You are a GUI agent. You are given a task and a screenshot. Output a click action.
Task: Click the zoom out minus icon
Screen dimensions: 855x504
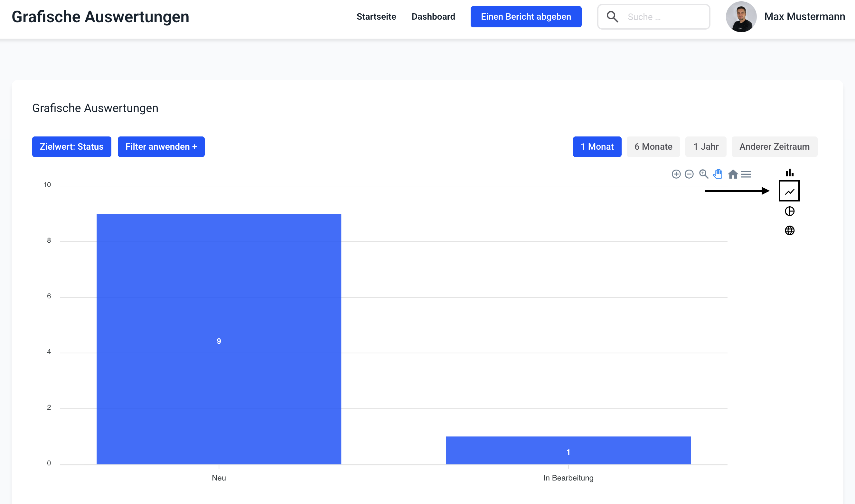tap(689, 174)
